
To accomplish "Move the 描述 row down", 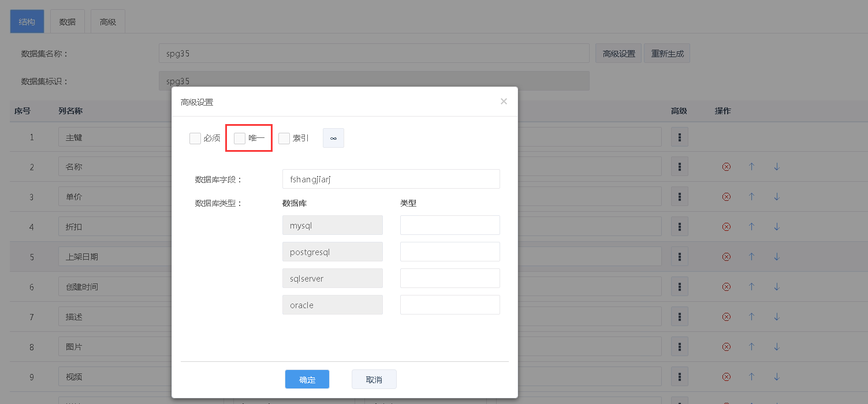I will (x=777, y=317).
